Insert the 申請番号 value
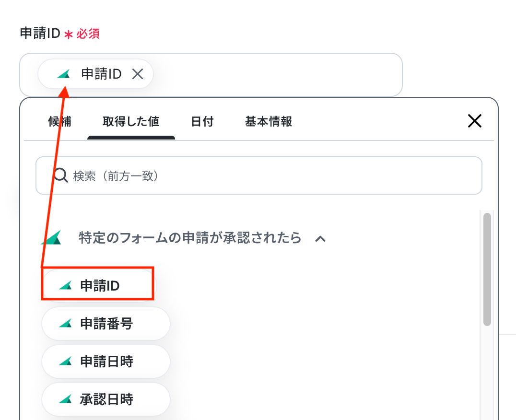Viewport: 516px width, 420px height. (x=106, y=323)
